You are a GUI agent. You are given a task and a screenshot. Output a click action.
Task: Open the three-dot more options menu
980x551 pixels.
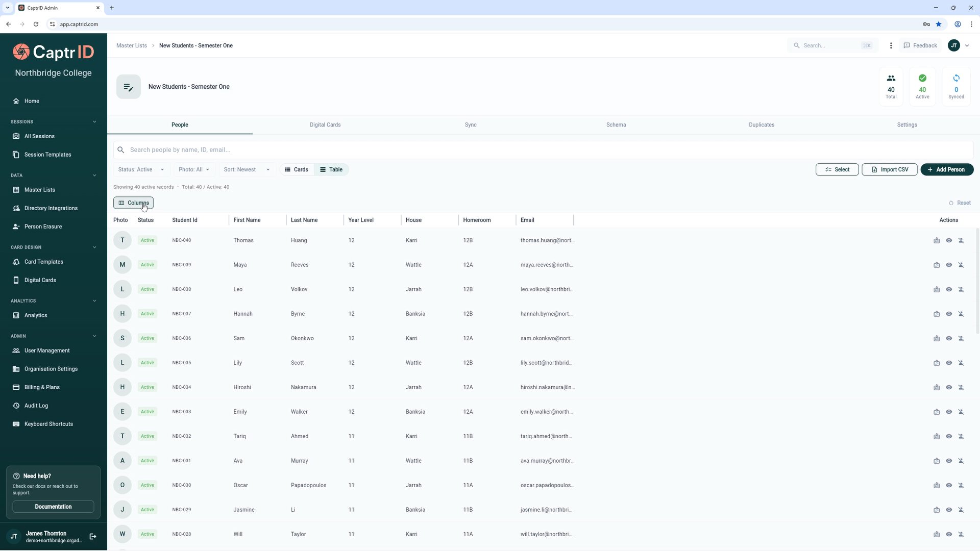[x=891, y=45]
